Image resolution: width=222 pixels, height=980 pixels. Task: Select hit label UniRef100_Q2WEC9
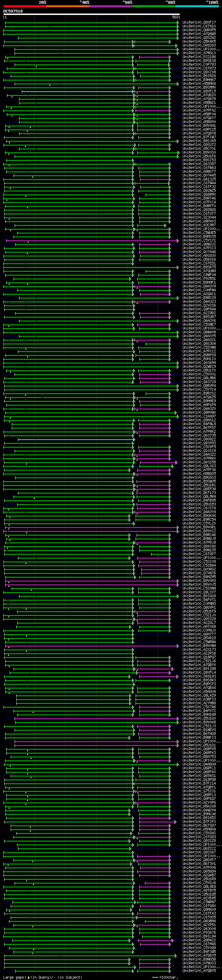[199, 367]
